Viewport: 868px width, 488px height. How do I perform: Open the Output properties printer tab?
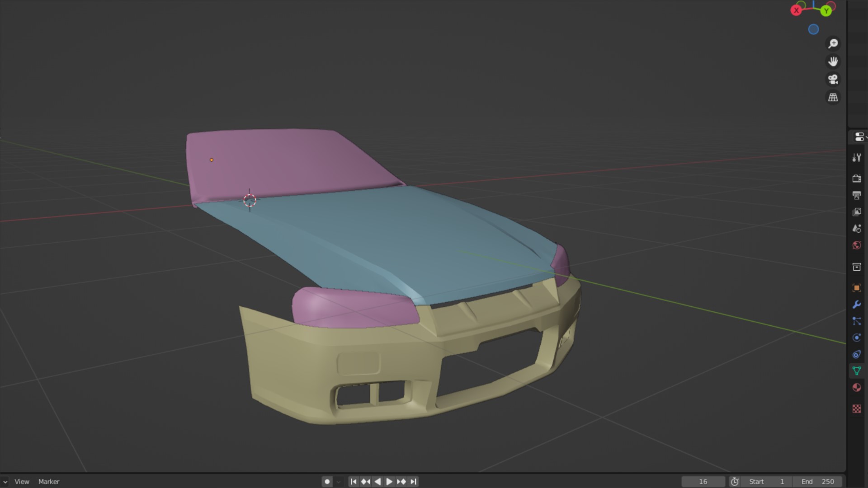coord(857,195)
